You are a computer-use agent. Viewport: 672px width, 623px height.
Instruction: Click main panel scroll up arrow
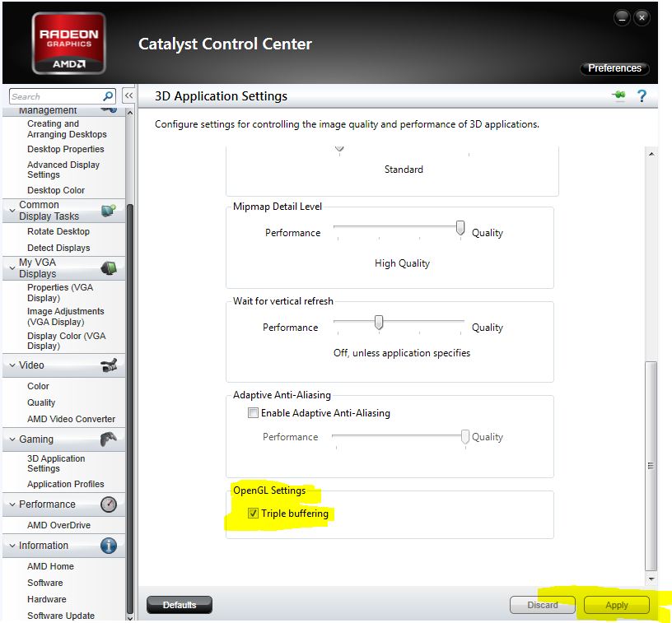coord(651,154)
